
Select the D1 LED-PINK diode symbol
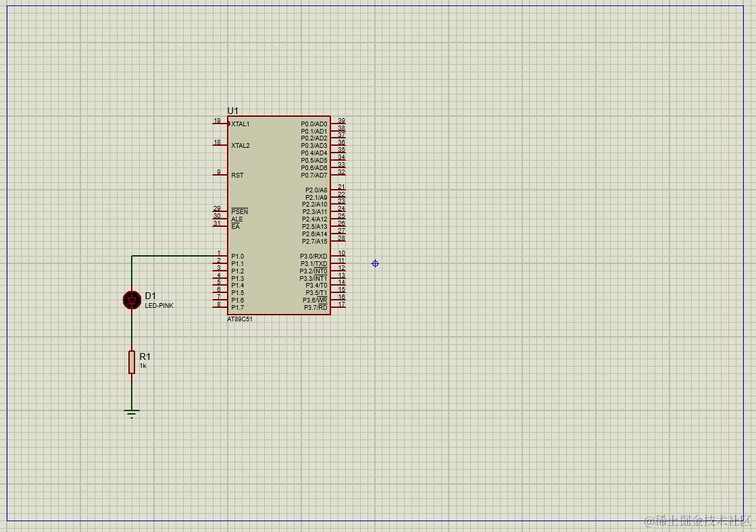(132, 300)
